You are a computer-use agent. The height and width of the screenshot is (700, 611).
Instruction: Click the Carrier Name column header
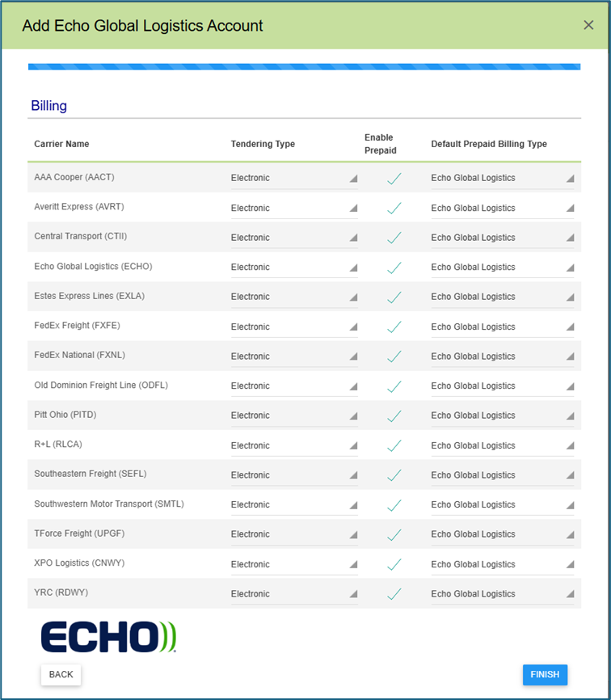coord(61,144)
